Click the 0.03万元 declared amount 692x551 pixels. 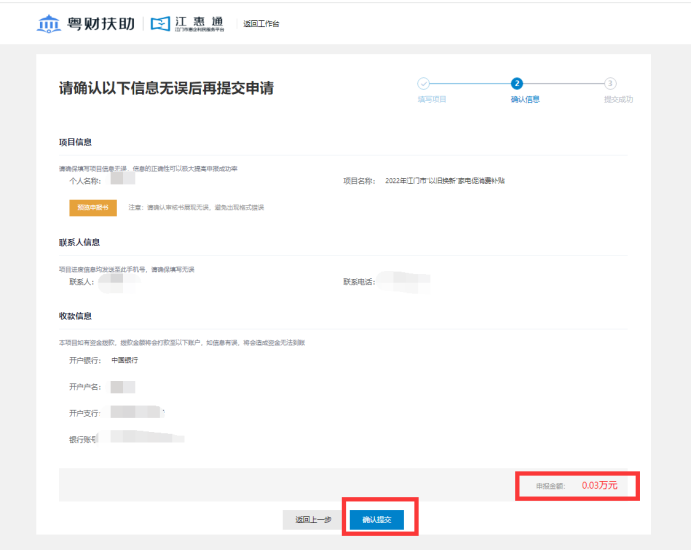(599, 486)
